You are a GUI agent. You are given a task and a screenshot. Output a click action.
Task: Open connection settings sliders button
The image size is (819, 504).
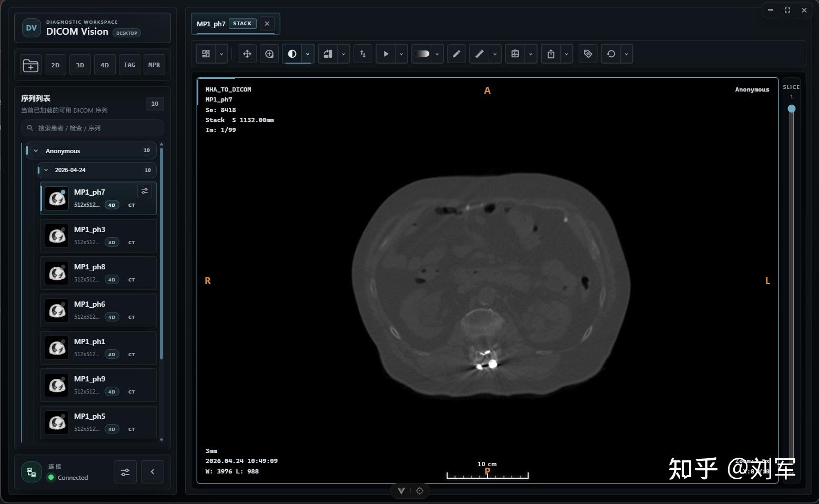coord(125,472)
